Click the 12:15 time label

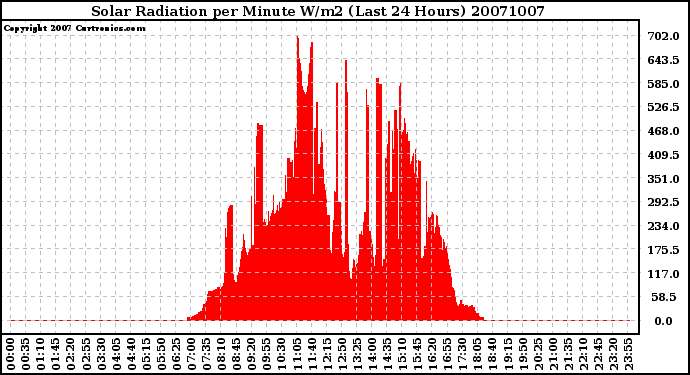pos(327,355)
